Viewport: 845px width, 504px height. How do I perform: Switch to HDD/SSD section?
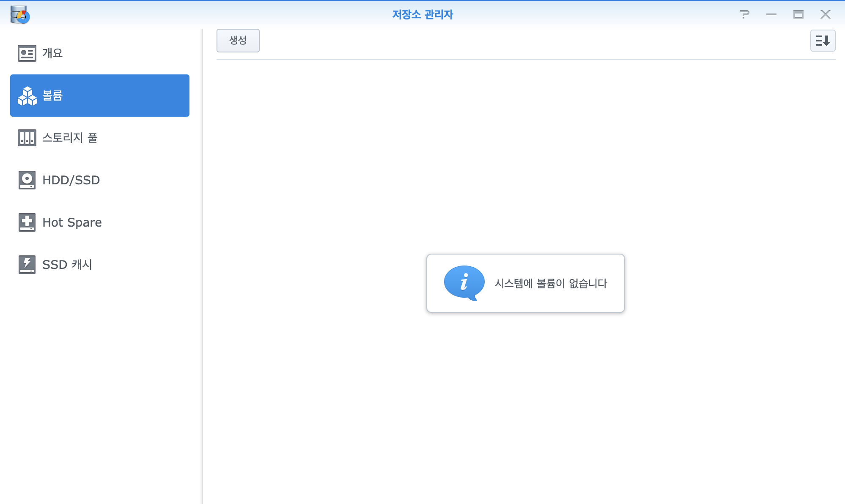click(71, 180)
